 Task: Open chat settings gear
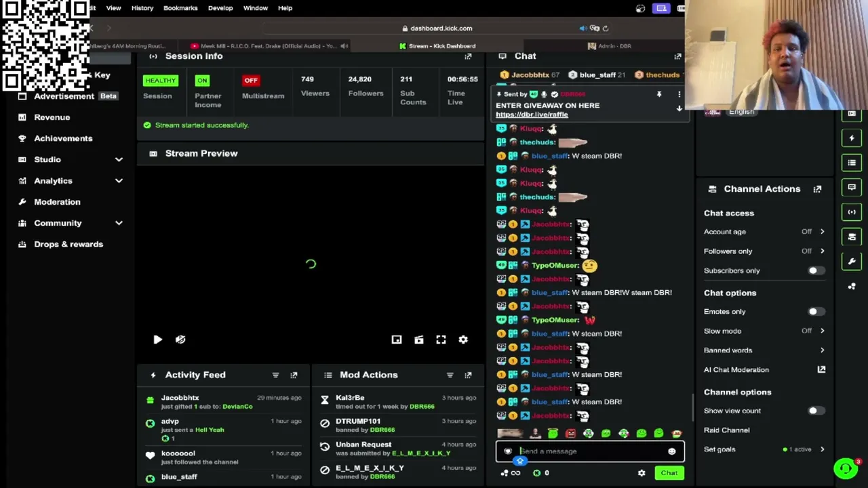[642, 473]
